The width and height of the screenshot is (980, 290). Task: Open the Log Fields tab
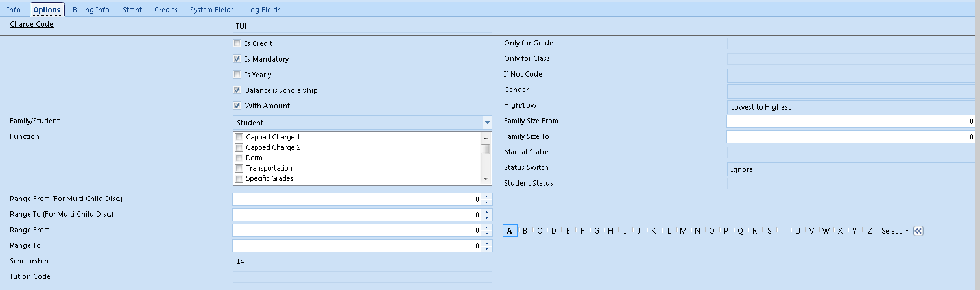tap(263, 10)
